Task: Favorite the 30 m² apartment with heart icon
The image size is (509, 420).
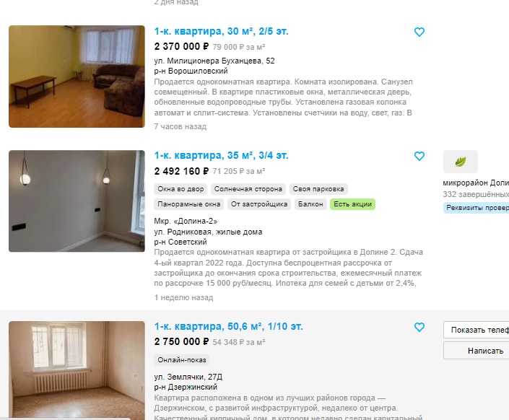Action: [x=419, y=32]
